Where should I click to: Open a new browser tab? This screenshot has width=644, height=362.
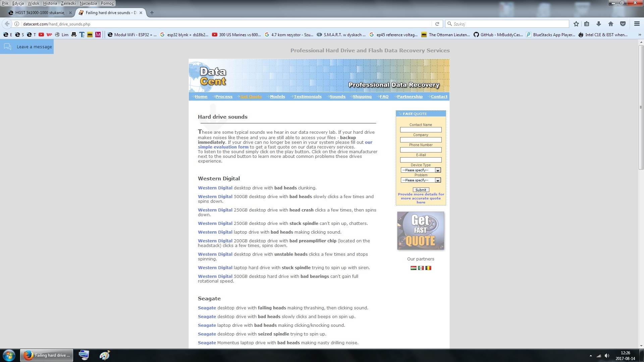(x=152, y=13)
